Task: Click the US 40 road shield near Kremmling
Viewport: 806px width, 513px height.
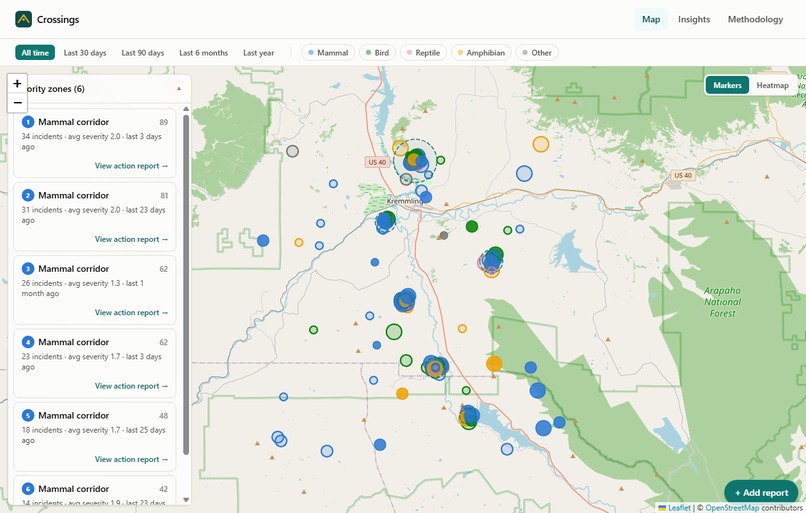Action: click(377, 162)
